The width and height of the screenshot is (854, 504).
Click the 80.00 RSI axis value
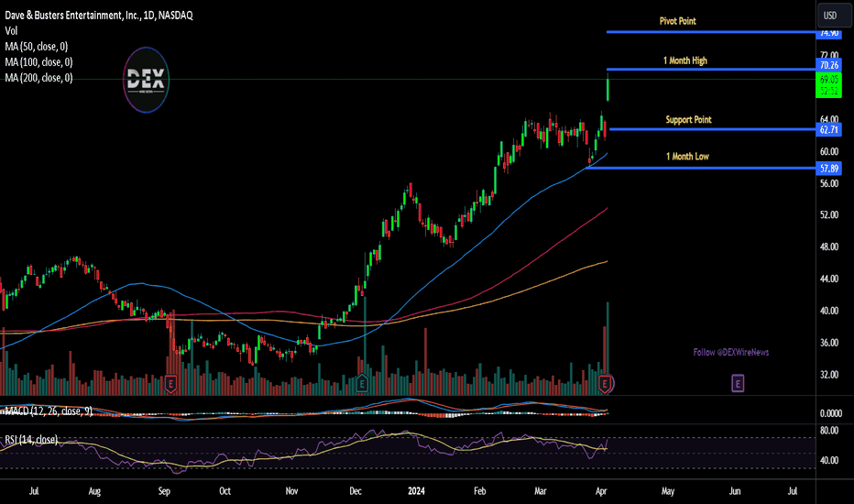[x=829, y=431]
